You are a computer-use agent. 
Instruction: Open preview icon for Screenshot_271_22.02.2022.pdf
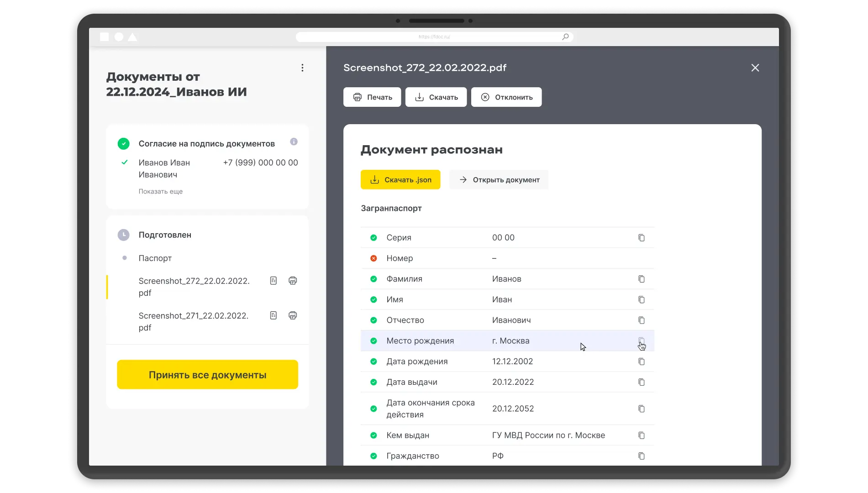pyautogui.click(x=274, y=315)
